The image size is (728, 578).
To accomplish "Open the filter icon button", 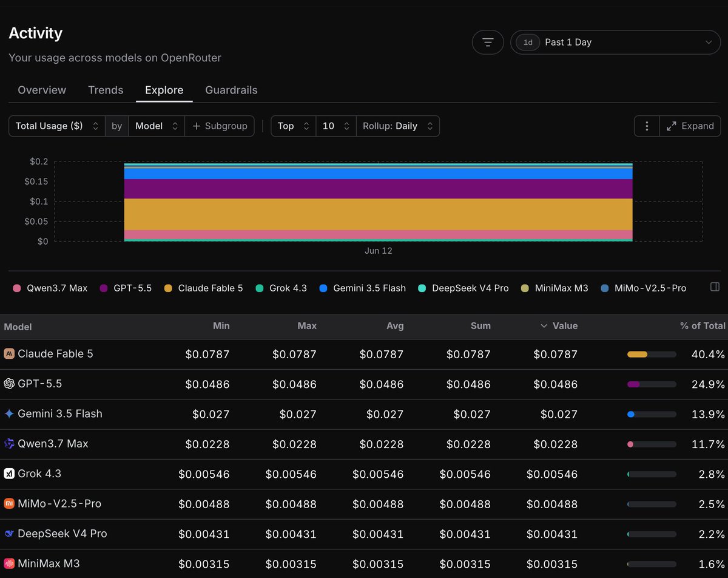I will click(x=488, y=42).
